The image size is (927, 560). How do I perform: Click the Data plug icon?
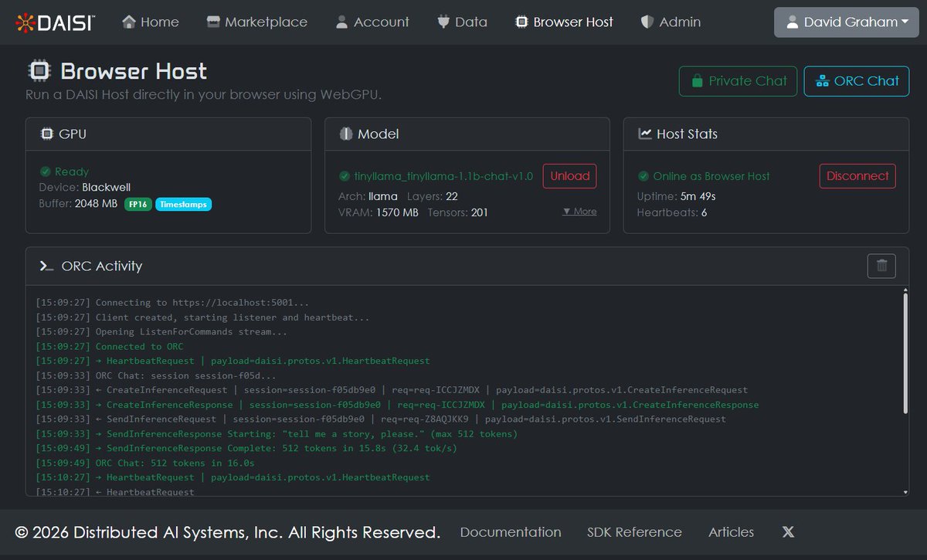[443, 22]
